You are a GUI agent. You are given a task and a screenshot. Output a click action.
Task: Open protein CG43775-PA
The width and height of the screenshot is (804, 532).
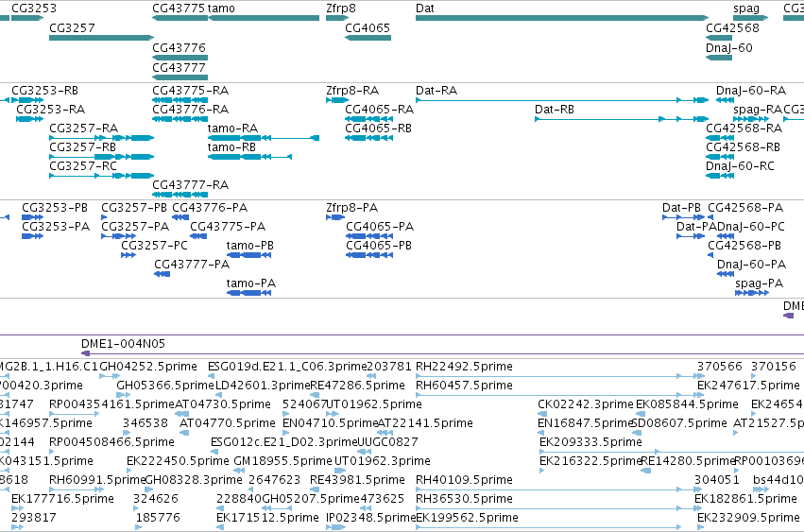pos(228,227)
